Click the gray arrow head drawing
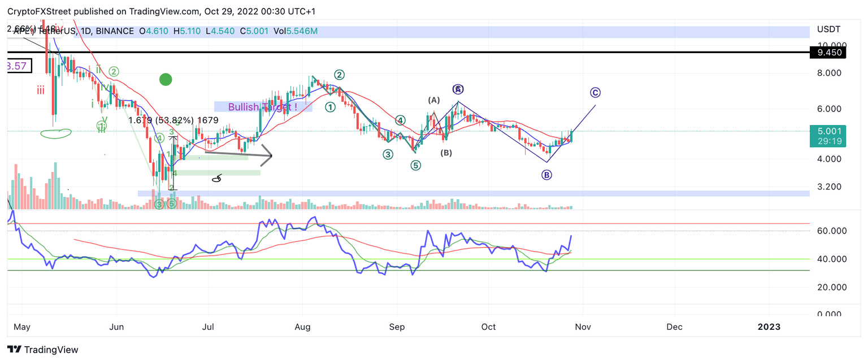868x362 pixels. (267, 155)
